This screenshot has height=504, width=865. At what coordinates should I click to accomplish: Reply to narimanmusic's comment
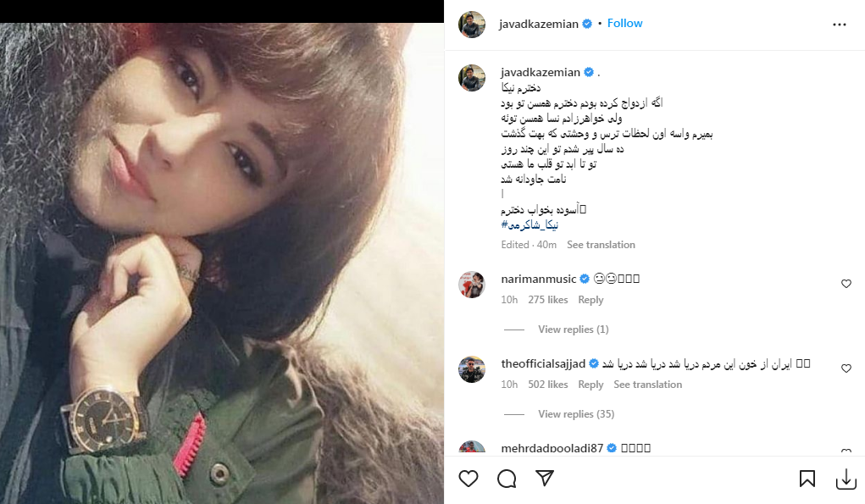point(591,300)
